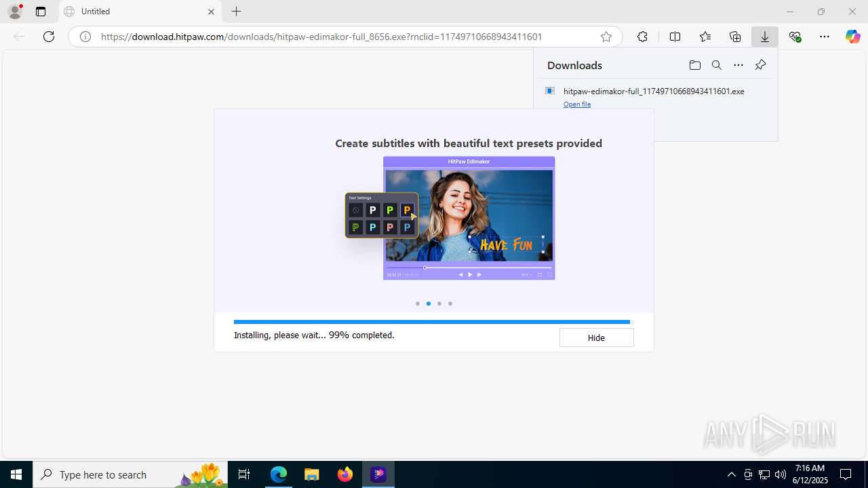
Task: Open Settings and more ellipsis menu
Action: [825, 37]
